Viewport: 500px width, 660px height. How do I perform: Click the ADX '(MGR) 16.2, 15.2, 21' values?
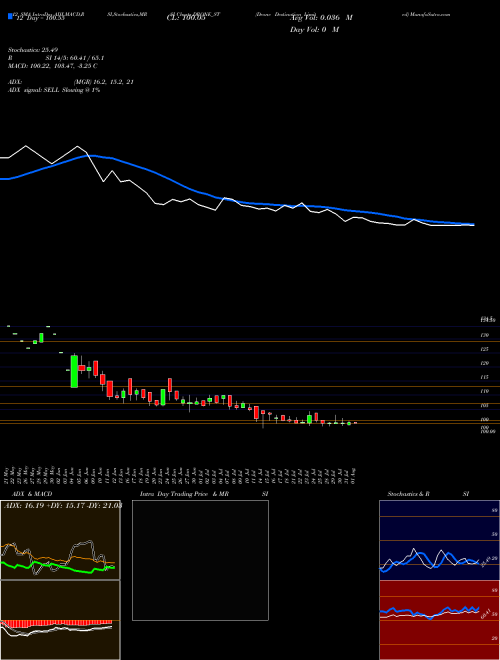tap(104, 82)
